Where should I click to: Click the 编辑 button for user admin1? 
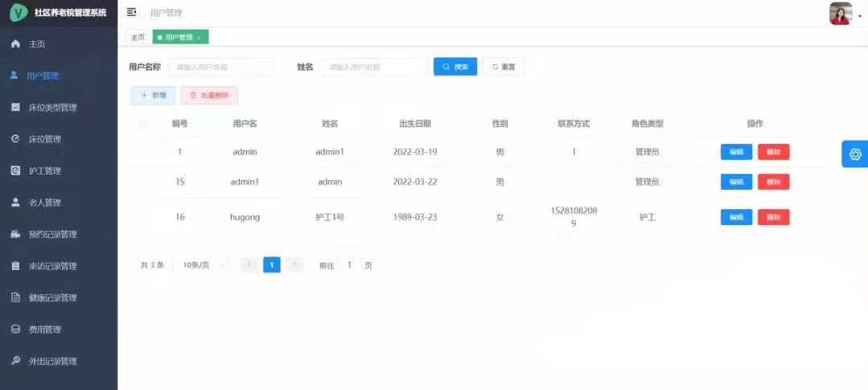click(x=736, y=182)
